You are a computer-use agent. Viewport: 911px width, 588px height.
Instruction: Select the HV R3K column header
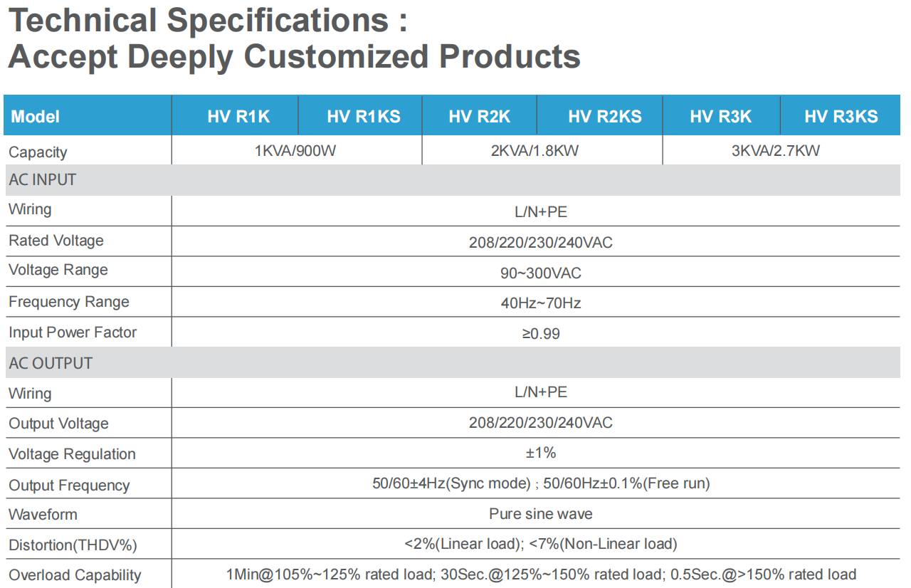pyautogui.click(x=721, y=117)
